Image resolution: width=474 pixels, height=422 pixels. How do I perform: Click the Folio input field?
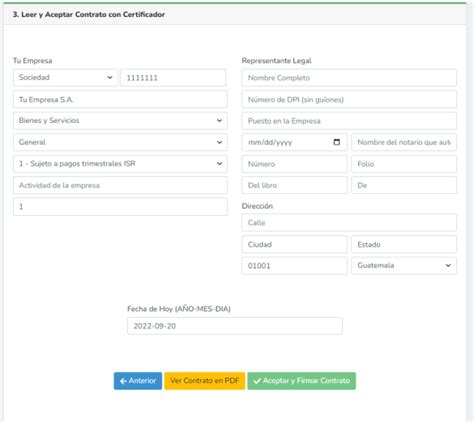click(404, 164)
